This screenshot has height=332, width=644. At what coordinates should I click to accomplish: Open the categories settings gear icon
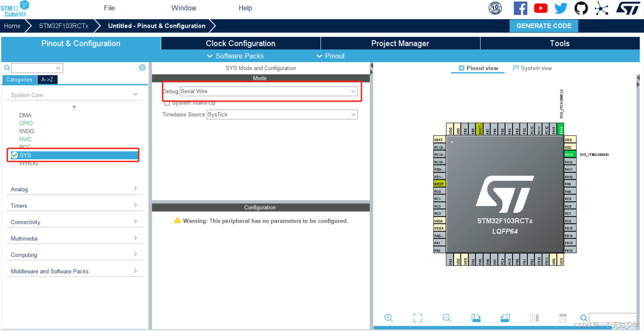(142, 68)
